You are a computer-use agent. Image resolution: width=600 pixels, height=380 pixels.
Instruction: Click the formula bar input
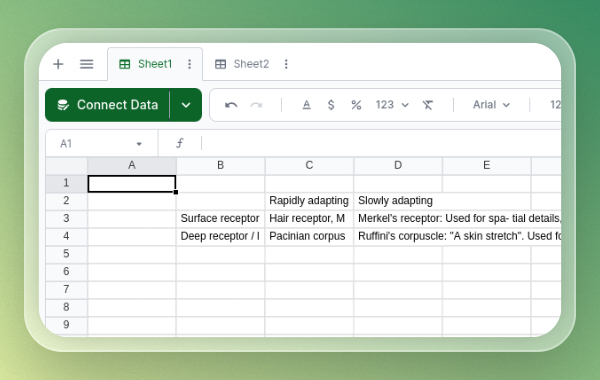coord(381,144)
